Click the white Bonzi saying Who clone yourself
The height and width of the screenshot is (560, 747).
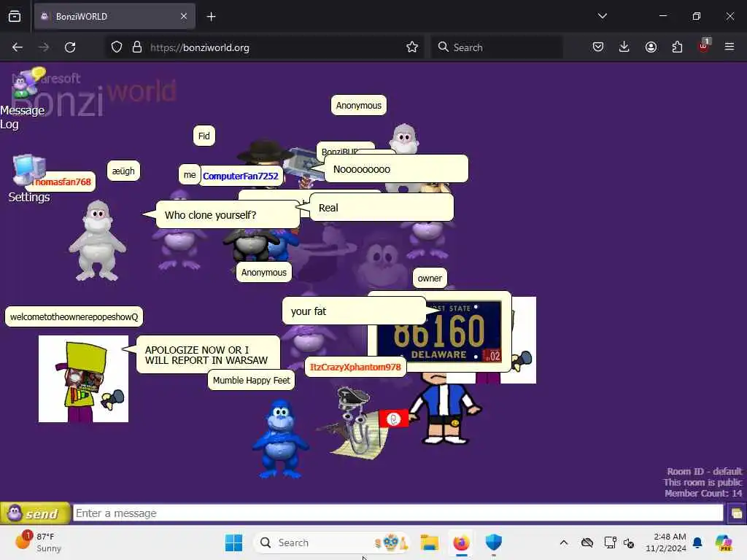[x=97, y=241]
